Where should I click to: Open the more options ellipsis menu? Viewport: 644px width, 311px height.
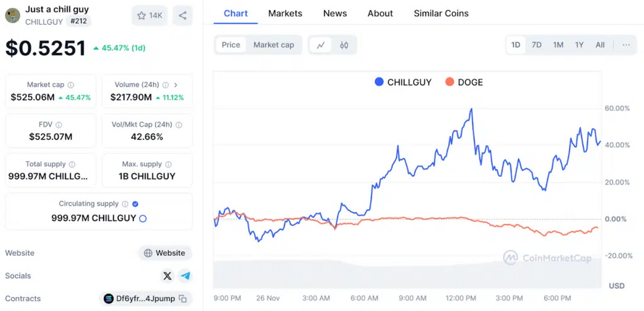coord(626,45)
